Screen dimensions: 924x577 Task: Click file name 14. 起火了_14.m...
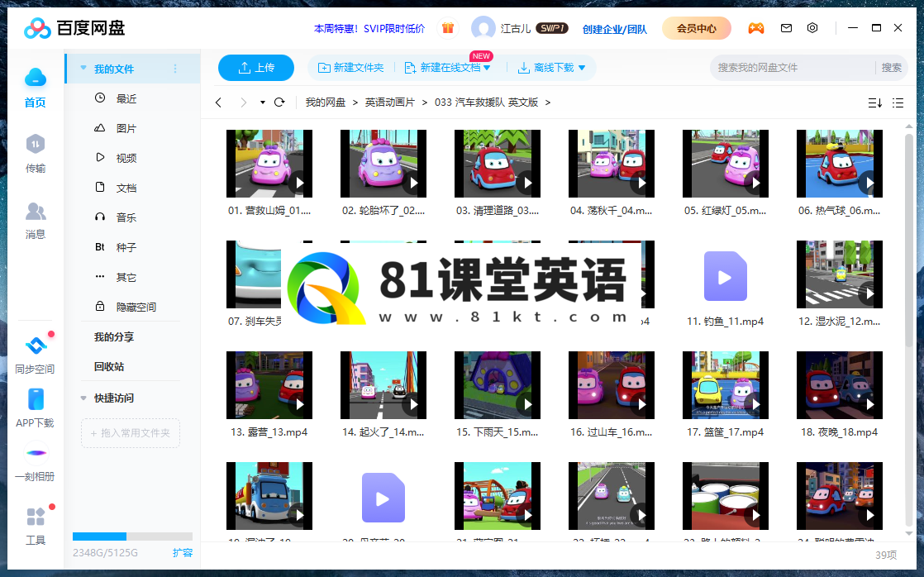pos(383,432)
